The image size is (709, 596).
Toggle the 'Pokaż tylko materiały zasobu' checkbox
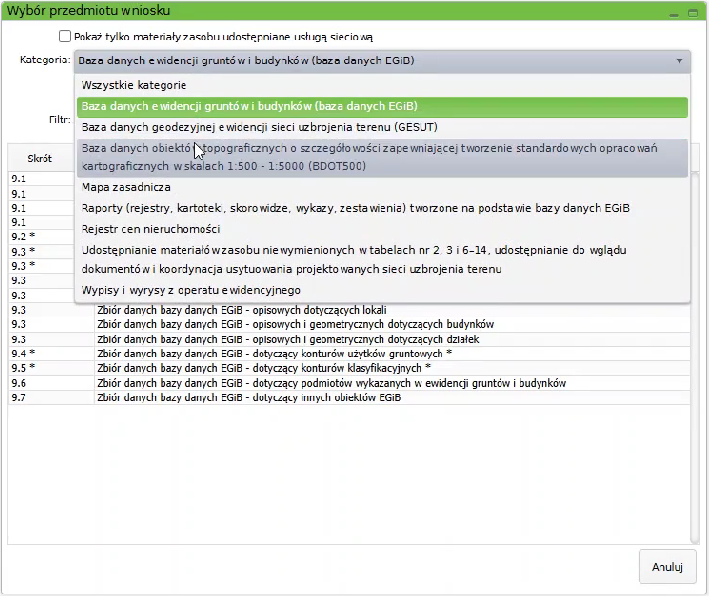coord(65,37)
